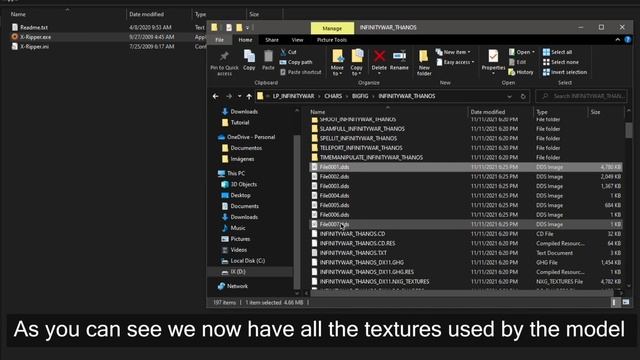Viewport: 640px width, 360px height.
Task: Click BIGFIG in the address path
Action: [360, 96]
